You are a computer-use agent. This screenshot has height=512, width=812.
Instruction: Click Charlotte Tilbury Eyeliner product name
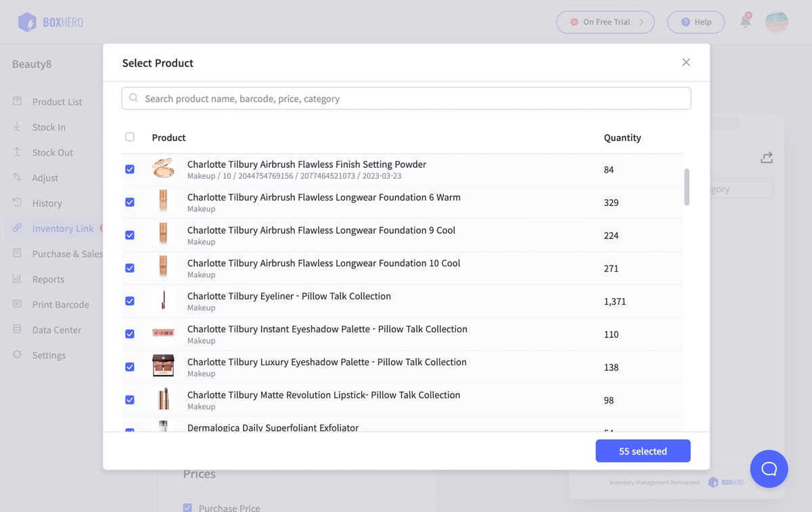289,296
